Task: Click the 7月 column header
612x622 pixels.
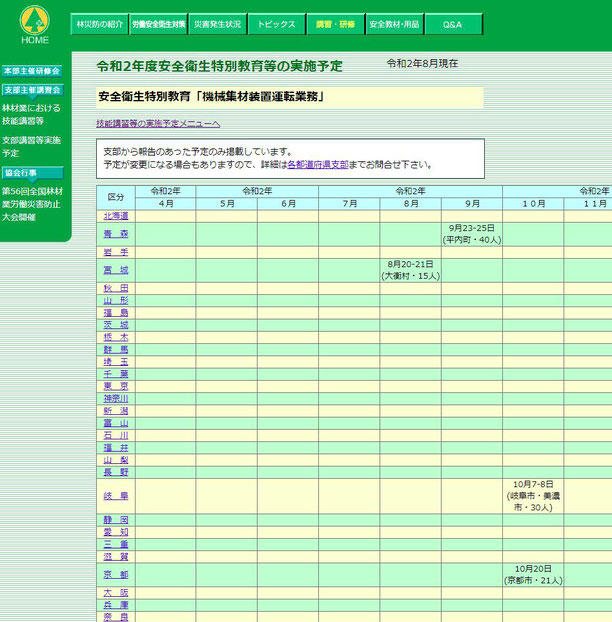Action: (x=349, y=203)
